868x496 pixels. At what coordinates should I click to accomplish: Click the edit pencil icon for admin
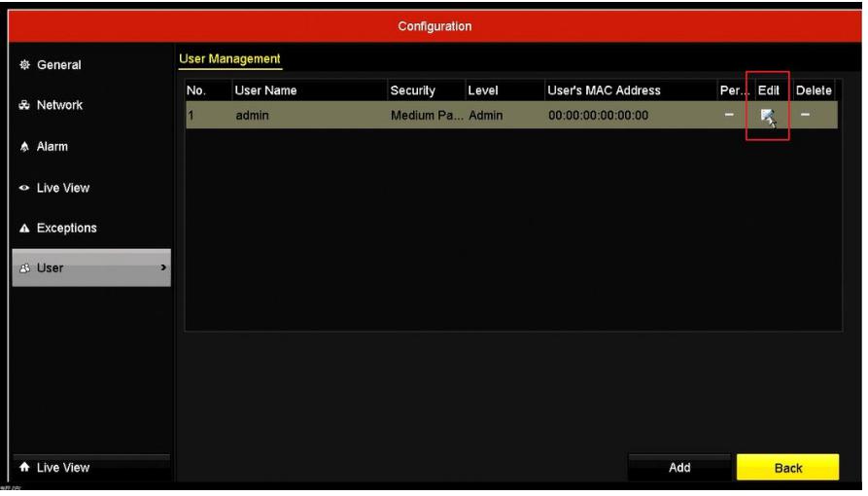767,118
